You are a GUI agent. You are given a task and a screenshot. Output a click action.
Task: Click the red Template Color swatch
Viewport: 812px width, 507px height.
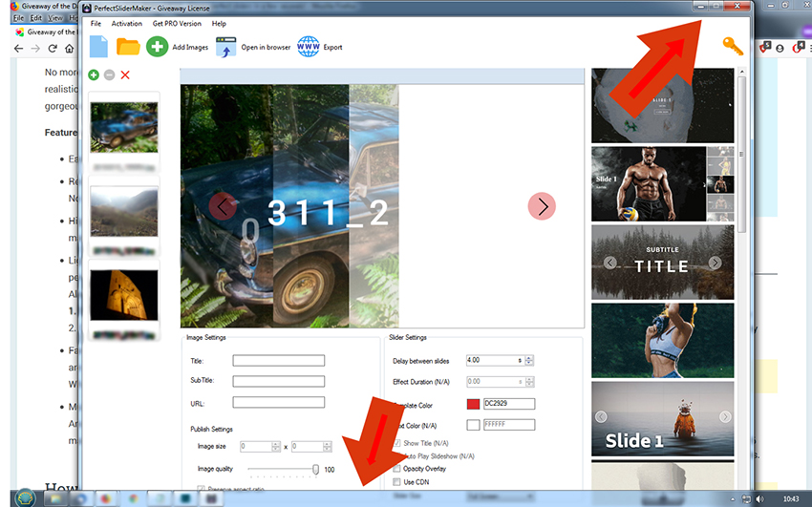point(473,404)
